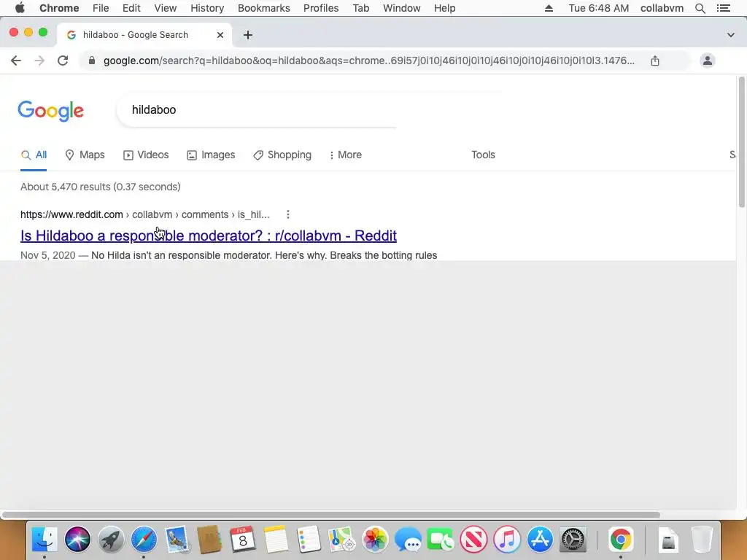The image size is (747, 560).
Task: Open Spotlight search magnifier icon
Action: coord(700,8)
